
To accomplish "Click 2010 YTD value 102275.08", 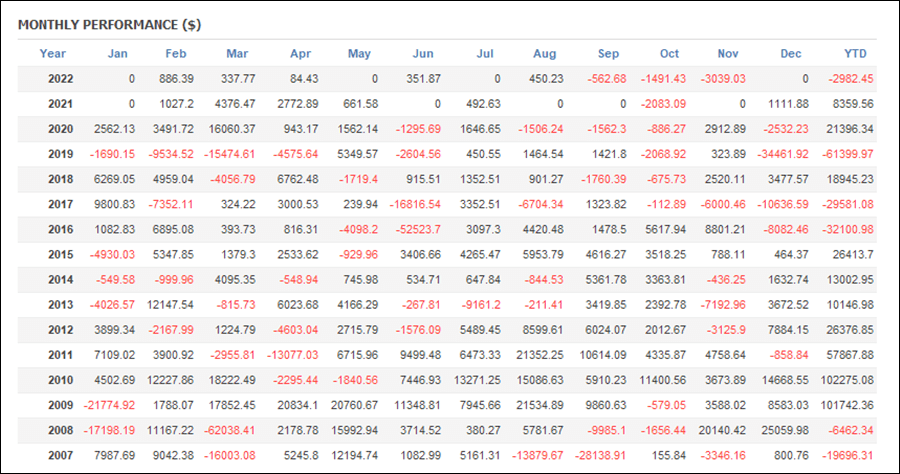I will point(847,380).
